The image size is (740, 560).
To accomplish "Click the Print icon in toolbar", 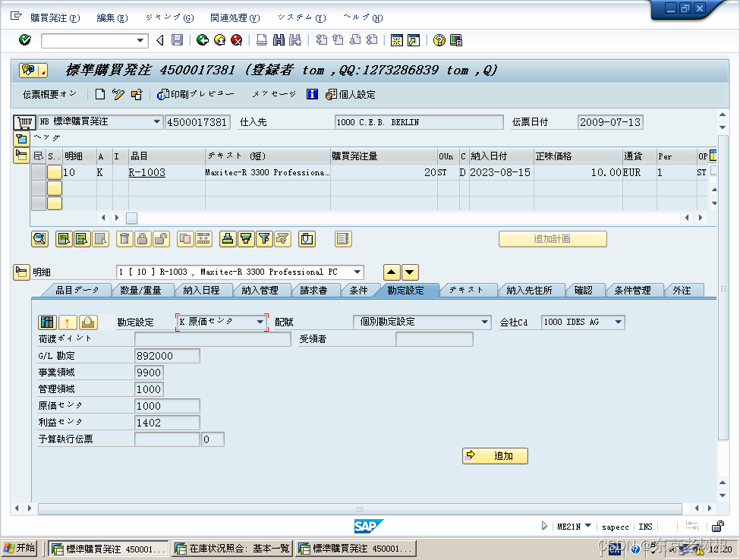I will (x=261, y=40).
